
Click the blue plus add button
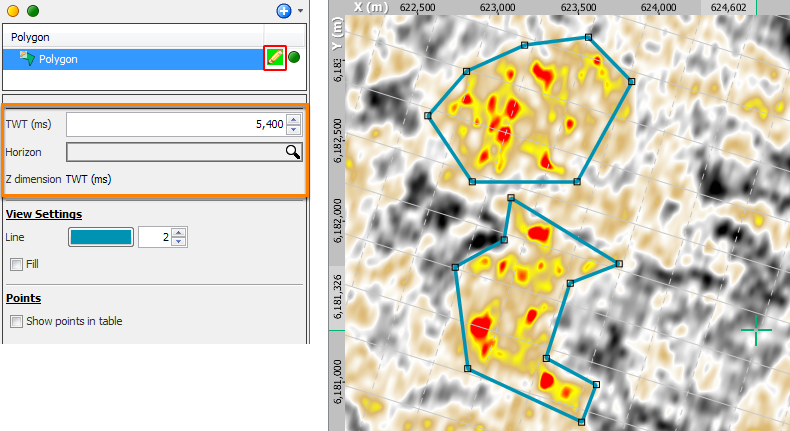point(284,11)
